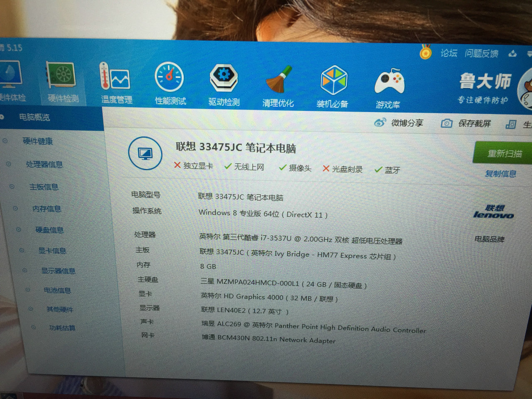Click the 光盘刻录 red X status
The height and width of the screenshot is (399, 532).
coord(343,169)
